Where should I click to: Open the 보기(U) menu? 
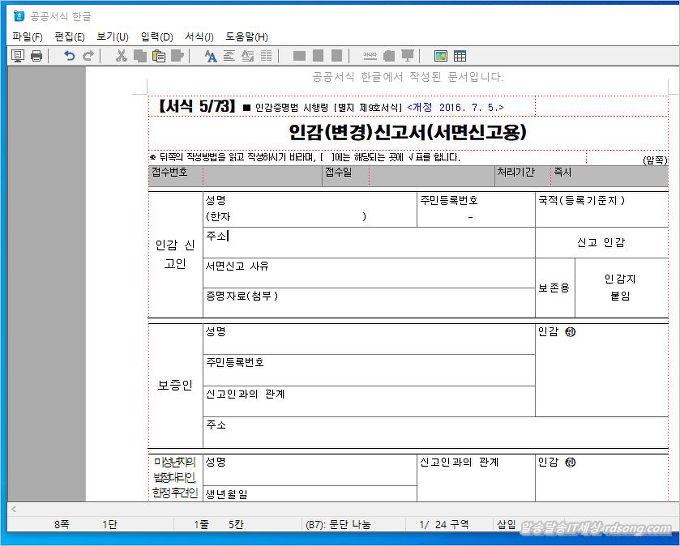(x=112, y=37)
